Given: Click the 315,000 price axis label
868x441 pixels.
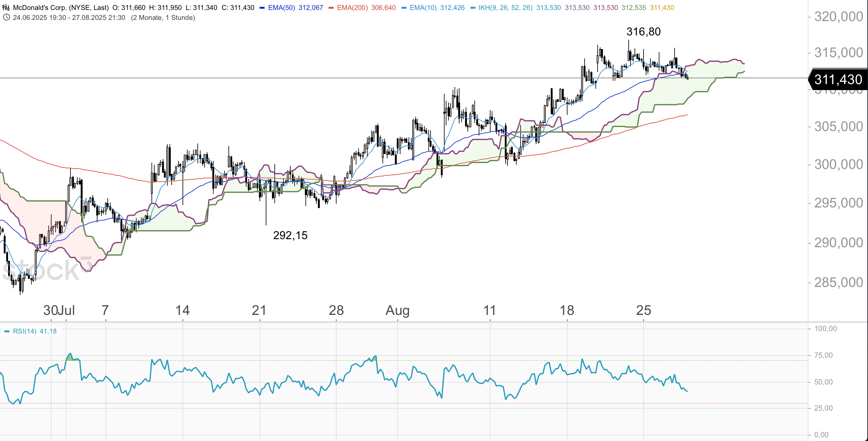Looking at the screenshot, I should click(x=838, y=52).
